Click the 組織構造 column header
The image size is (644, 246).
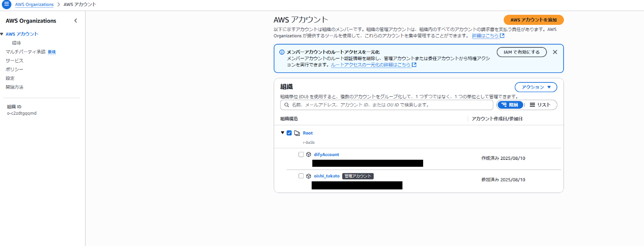289,119
